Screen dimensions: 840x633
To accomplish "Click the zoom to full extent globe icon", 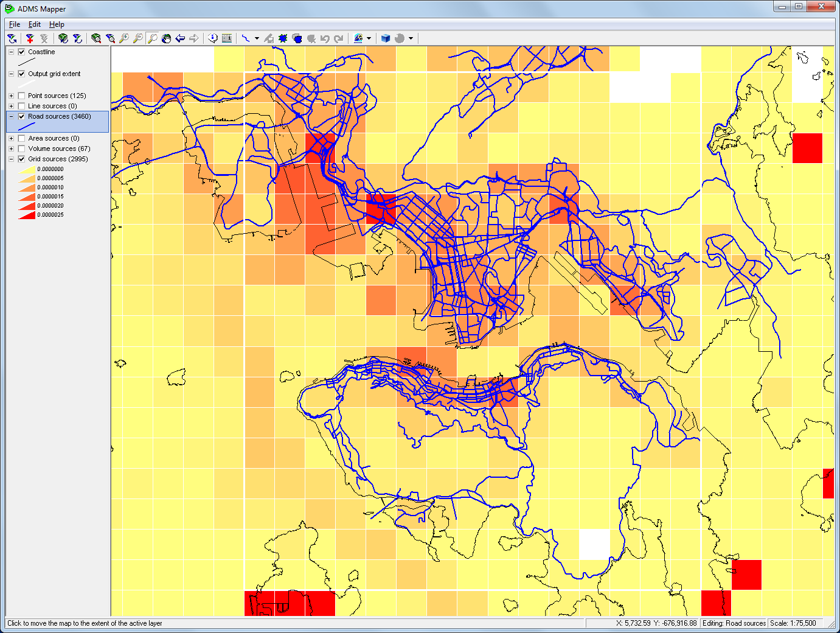I will click(96, 38).
